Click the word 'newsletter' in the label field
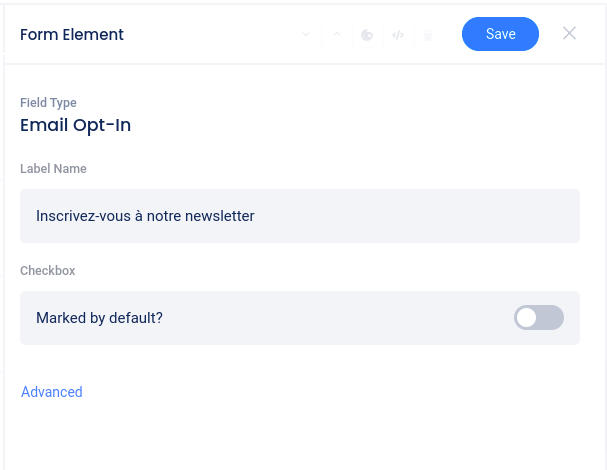 [220, 216]
